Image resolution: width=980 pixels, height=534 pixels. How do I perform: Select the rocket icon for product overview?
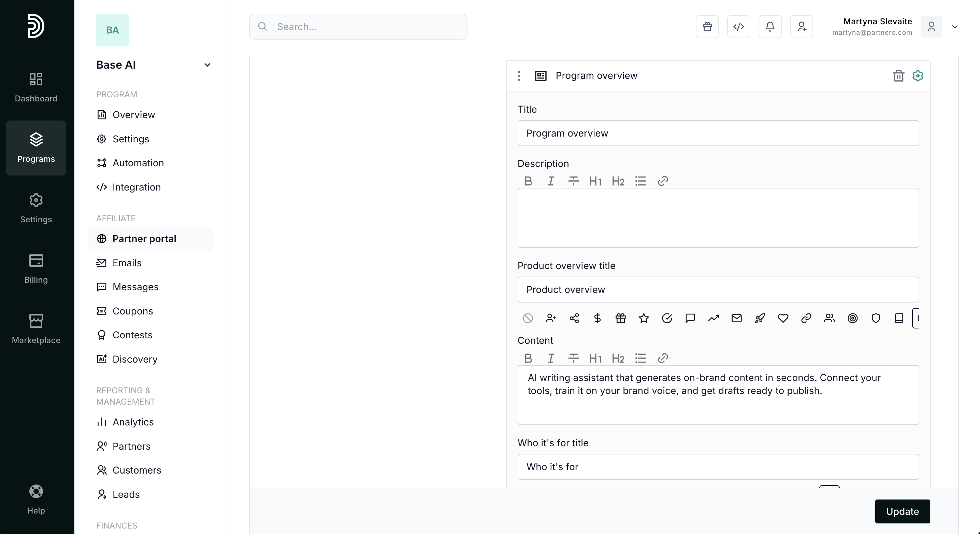click(x=760, y=318)
